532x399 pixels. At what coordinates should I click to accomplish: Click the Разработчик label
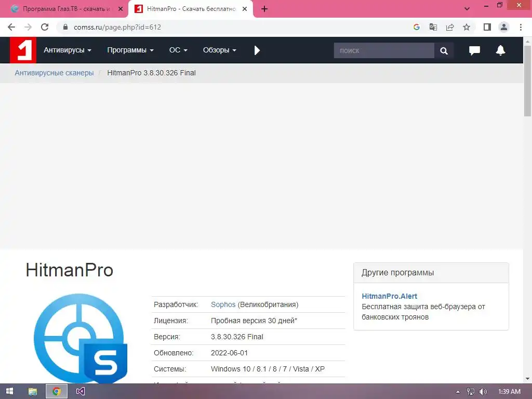coord(176,304)
